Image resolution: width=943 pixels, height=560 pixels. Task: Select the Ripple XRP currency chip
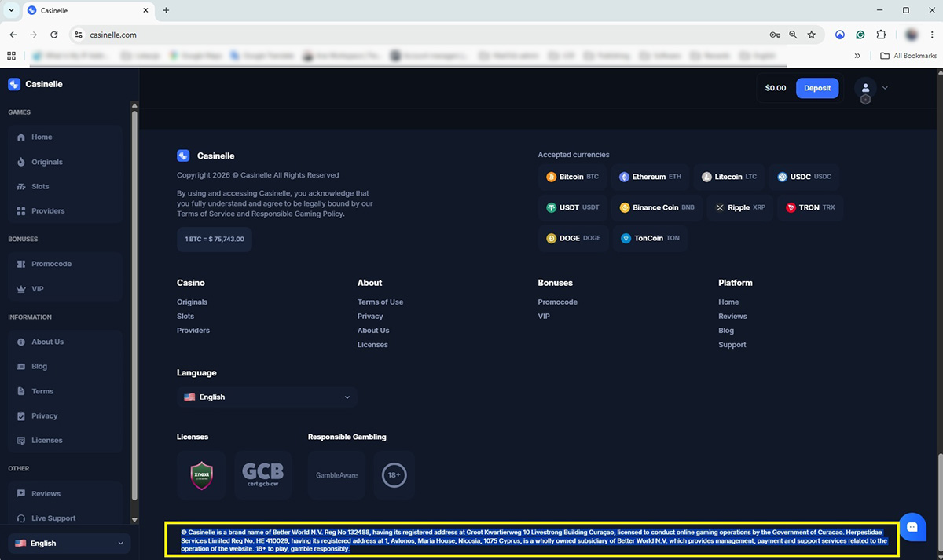click(739, 207)
